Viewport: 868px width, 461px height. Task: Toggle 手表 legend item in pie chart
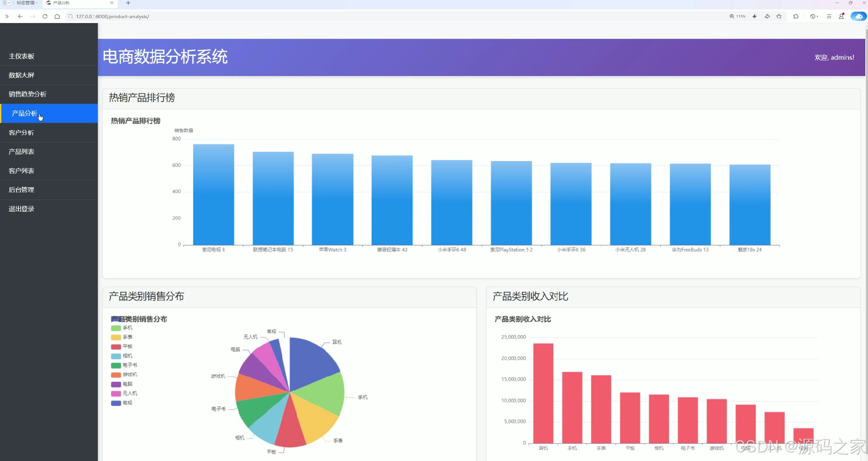coord(122,337)
